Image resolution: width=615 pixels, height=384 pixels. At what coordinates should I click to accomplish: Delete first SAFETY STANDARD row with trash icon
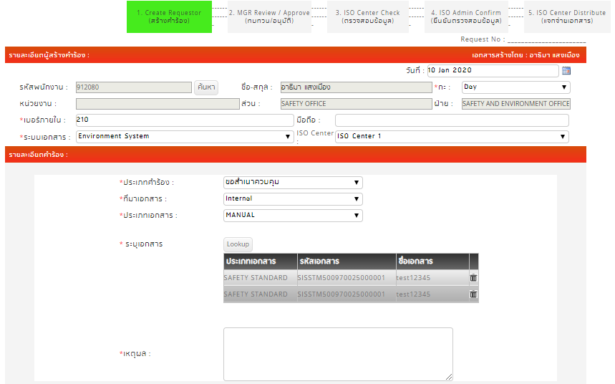473,278
